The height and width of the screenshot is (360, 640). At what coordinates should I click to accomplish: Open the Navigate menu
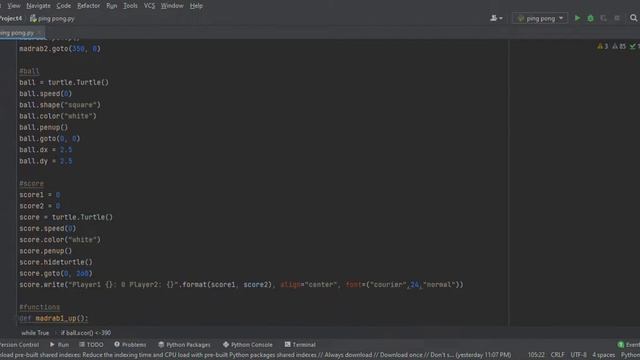(x=38, y=6)
